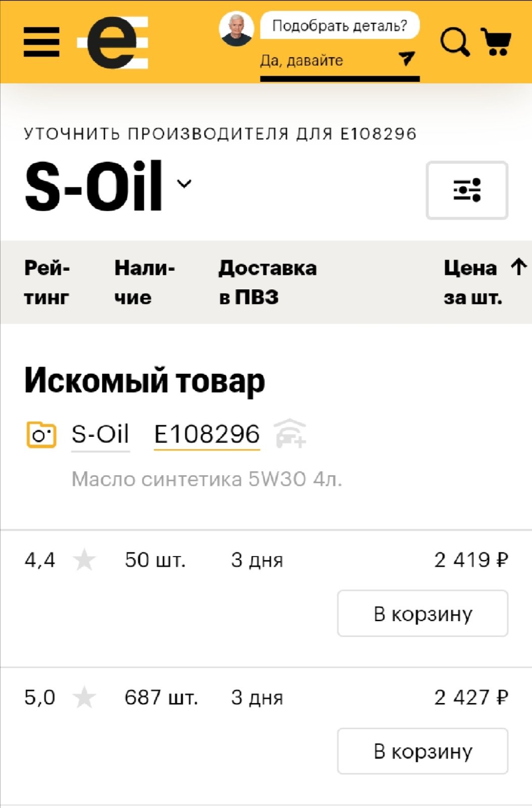Expand the S-Oil manufacturer dropdown chevron

click(x=184, y=183)
